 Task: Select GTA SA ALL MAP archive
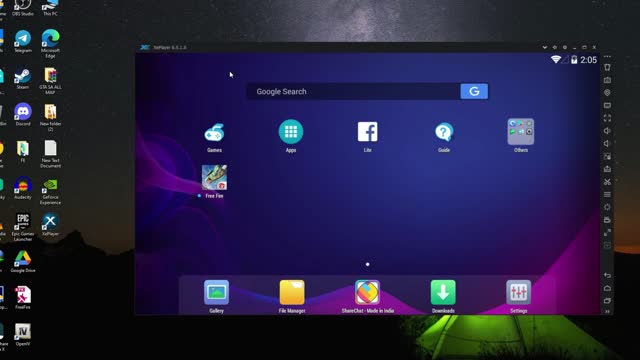coord(50,81)
